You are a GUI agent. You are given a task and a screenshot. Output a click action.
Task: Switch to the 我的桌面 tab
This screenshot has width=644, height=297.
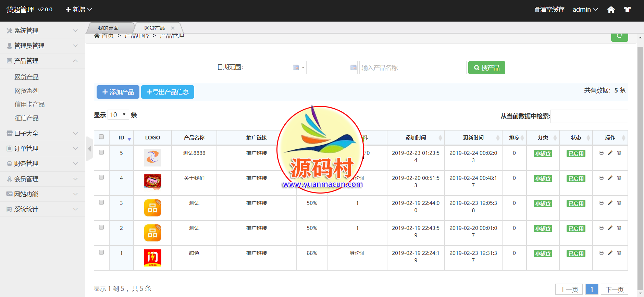tap(108, 28)
